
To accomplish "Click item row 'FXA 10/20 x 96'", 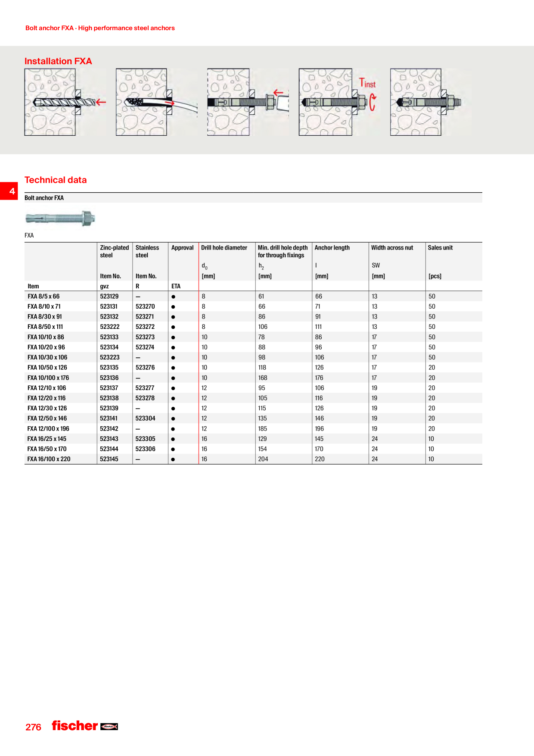I will [253, 347].
